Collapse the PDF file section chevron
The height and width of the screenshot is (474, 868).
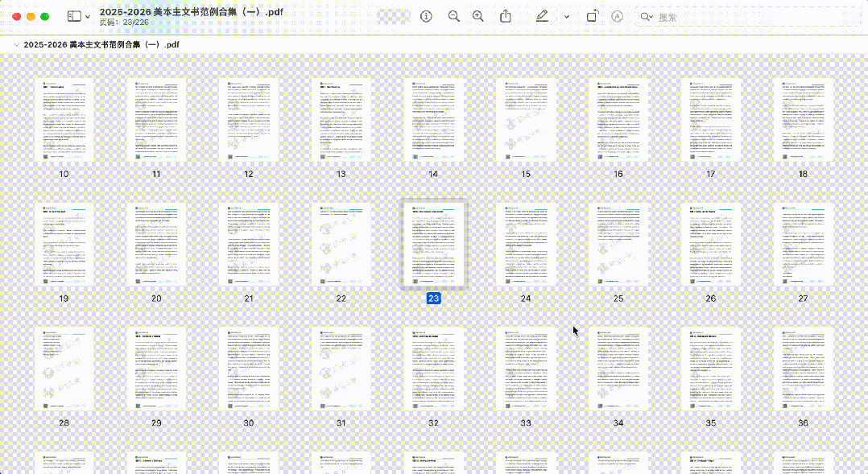point(17,45)
